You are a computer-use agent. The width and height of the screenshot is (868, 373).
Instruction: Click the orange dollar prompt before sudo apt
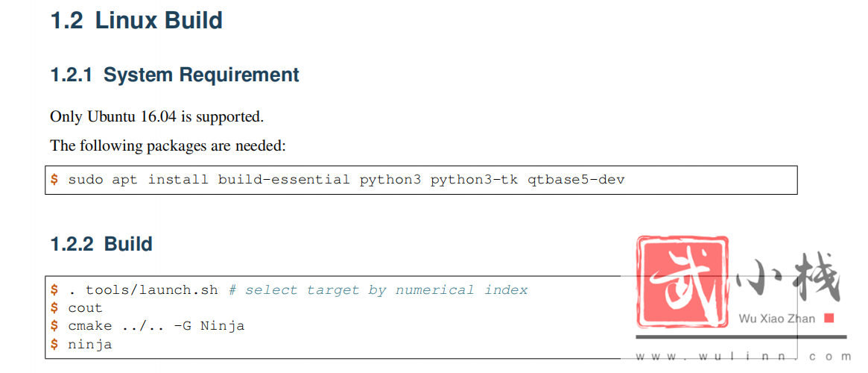[54, 180]
